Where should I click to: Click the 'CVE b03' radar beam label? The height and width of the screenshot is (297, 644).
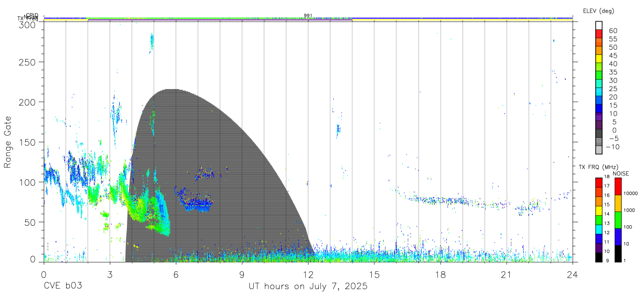point(63,287)
